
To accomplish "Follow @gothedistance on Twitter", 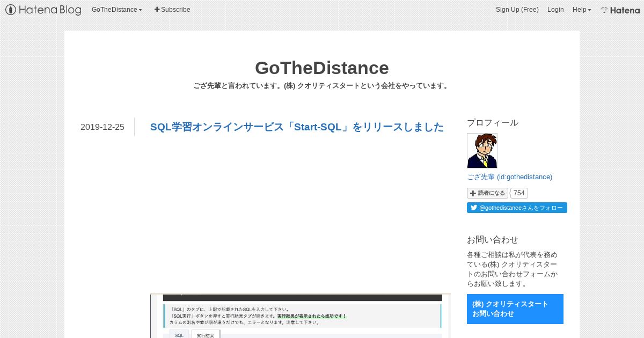I will (x=517, y=208).
